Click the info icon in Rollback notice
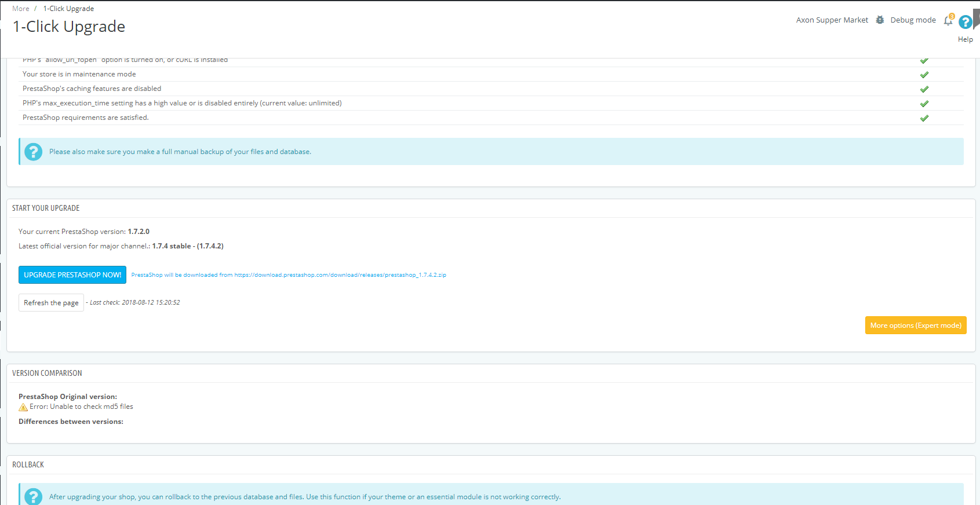Viewport: 980px width, 505px height. pos(34,497)
